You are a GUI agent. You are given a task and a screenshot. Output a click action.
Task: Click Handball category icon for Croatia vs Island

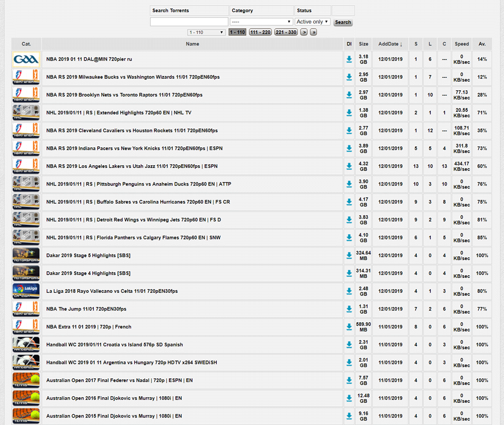click(26, 345)
